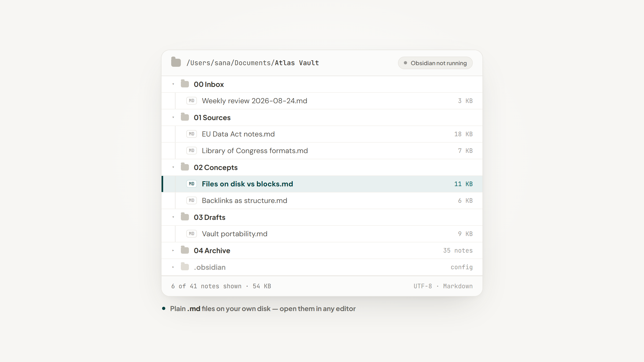Click the vault root folder icon in header
This screenshot has height=362, width=644.
point(176,62)
